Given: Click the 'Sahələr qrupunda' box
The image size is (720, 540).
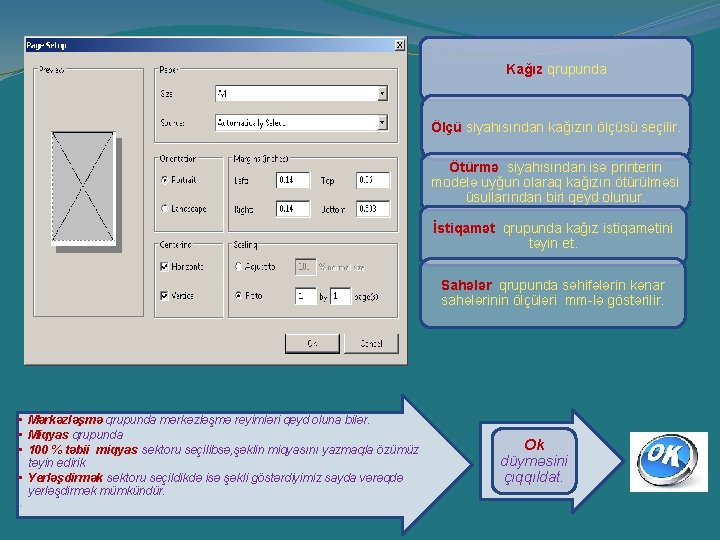Looking at the screenshot, I should coord(553,292).
